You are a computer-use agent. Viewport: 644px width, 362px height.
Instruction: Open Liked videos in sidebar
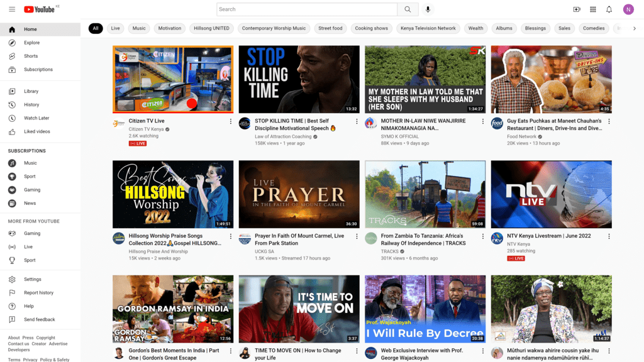pyautogui.click(x=40, y=132)
